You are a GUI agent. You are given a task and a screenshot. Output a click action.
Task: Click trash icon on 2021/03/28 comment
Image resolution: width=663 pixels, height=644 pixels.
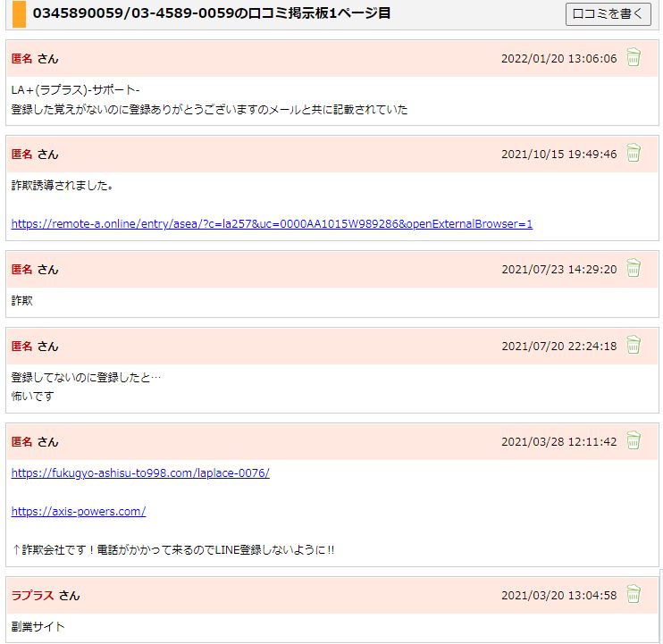[x=634, y=441]
